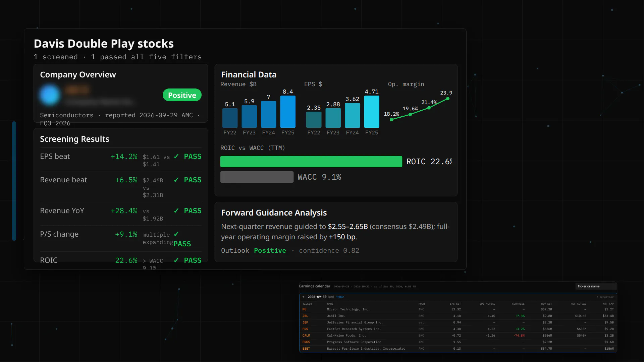
Task: Open the MU ticker in Earnings calendar
Action: pyautogui.click(x=305, y=309)
